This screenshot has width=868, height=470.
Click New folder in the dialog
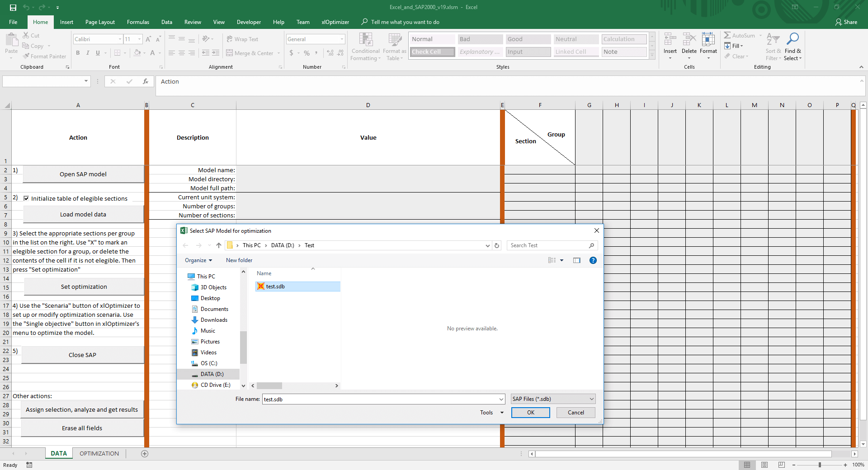239,260
